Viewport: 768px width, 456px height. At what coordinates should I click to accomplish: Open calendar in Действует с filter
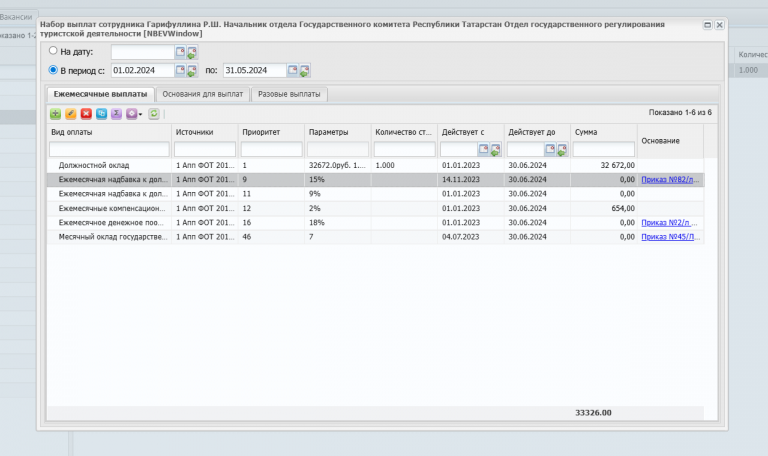pos(483,149)
